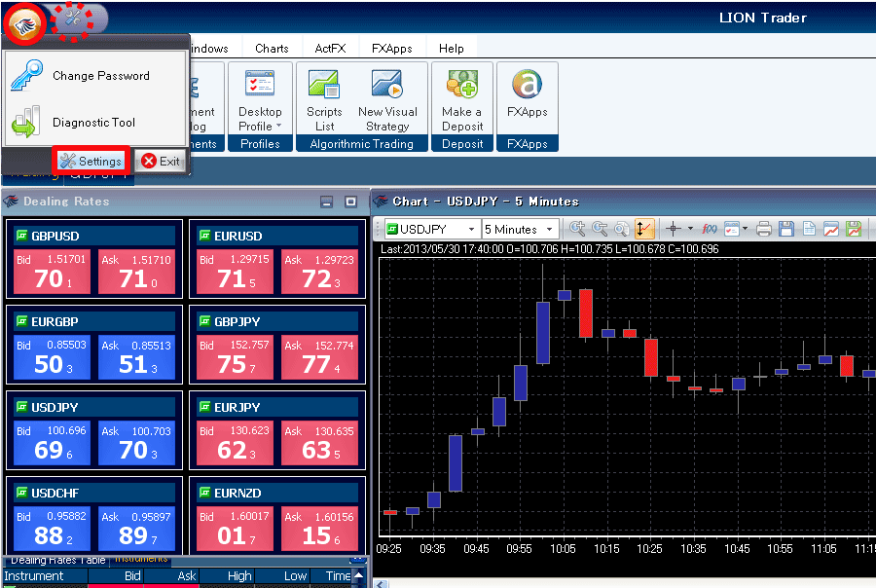Expand the arrow next to the template icon
Viewport: 876px width, 588px height.
[x=745, y=229]
